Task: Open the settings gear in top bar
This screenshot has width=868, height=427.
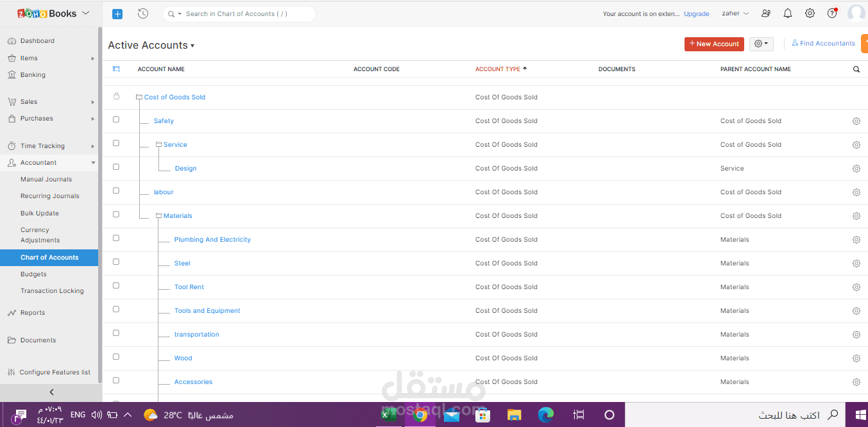Action: point(810,13)
